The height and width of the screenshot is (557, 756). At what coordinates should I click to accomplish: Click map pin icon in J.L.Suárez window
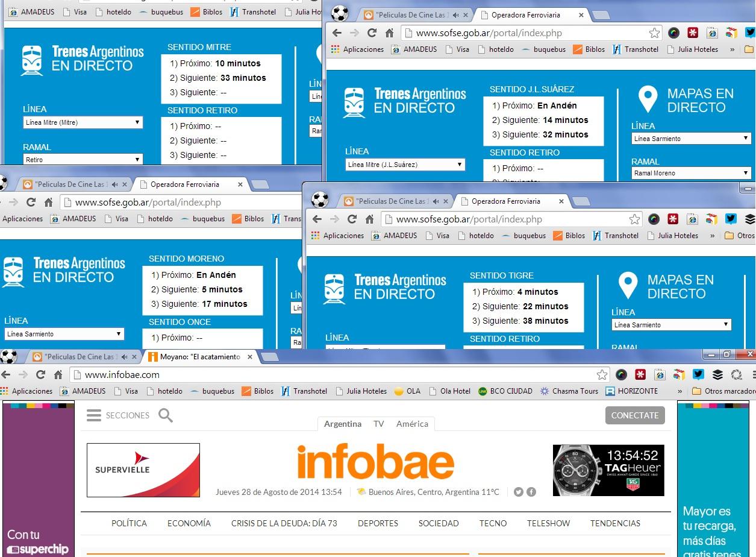648,100
